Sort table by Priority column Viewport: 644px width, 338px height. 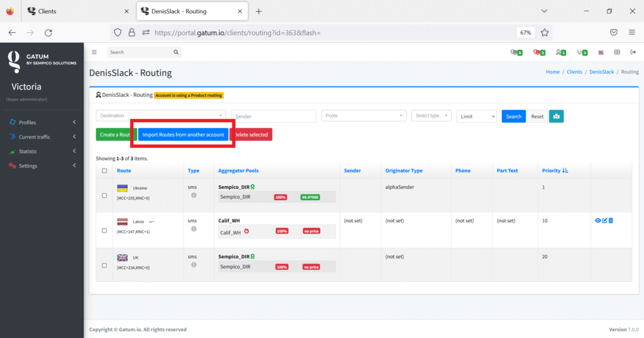tap(555, 171)
